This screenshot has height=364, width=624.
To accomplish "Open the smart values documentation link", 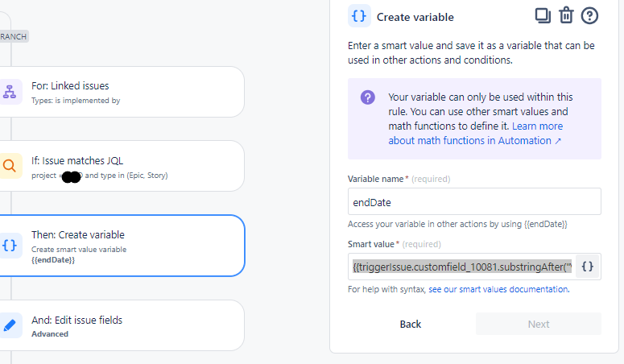I will click(498, 289).
